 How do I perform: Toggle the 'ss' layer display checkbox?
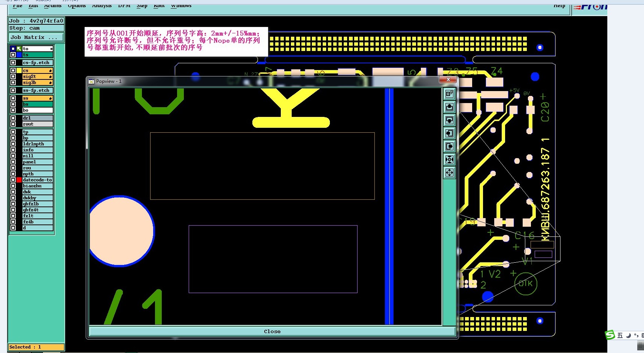pyautogui.click(x=13, y=98)
